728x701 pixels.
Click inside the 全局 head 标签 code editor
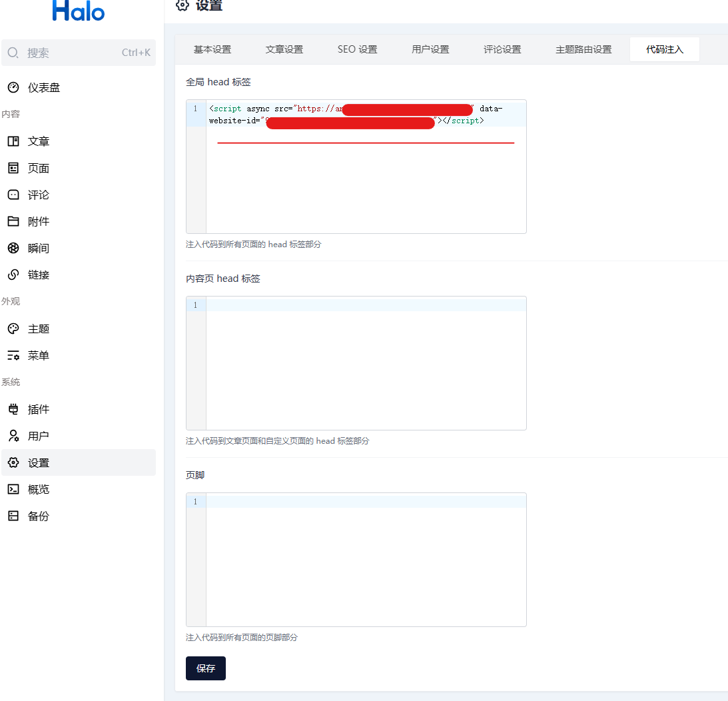point(356,167)
